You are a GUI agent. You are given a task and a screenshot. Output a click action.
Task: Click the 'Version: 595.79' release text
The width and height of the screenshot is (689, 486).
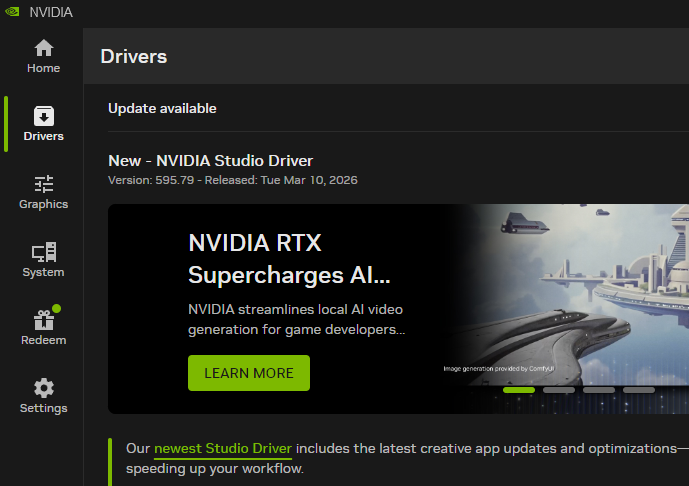coord(233,180)
